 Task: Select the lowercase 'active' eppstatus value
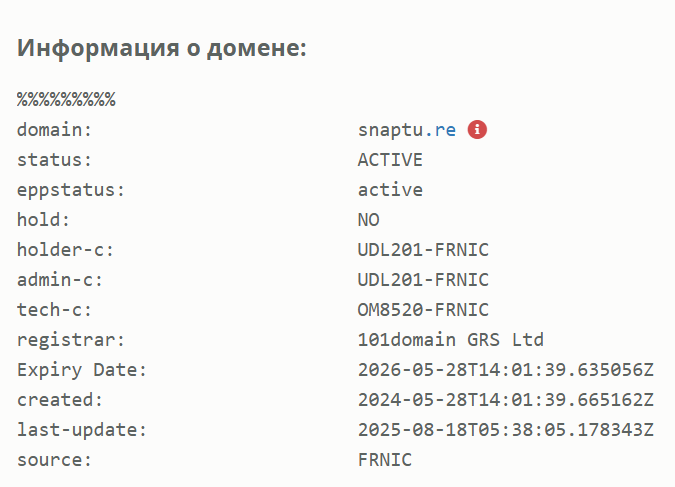click(x=390, y=190)
